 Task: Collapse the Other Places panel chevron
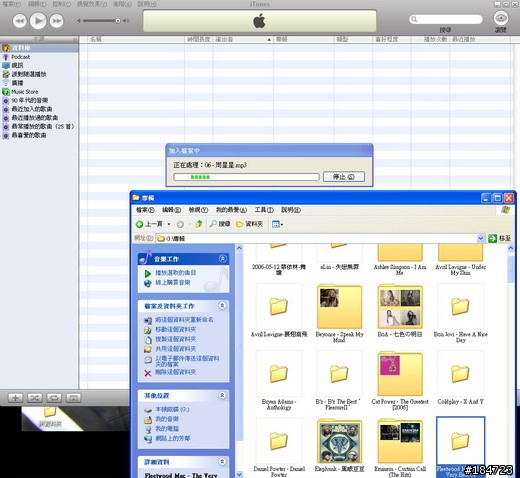222,395
